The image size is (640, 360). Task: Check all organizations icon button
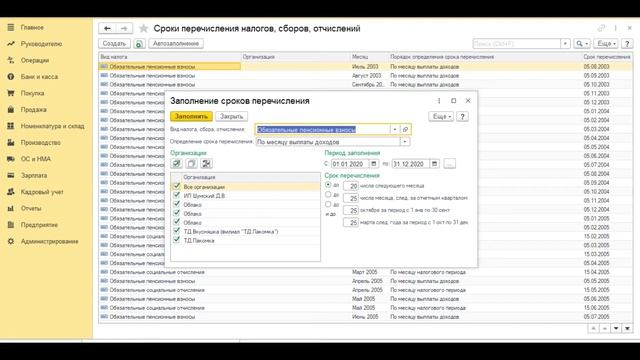click(176, 164)
